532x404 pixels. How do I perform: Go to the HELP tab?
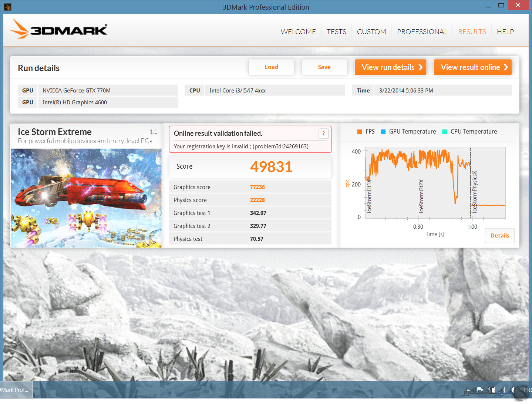click(505, 32)
